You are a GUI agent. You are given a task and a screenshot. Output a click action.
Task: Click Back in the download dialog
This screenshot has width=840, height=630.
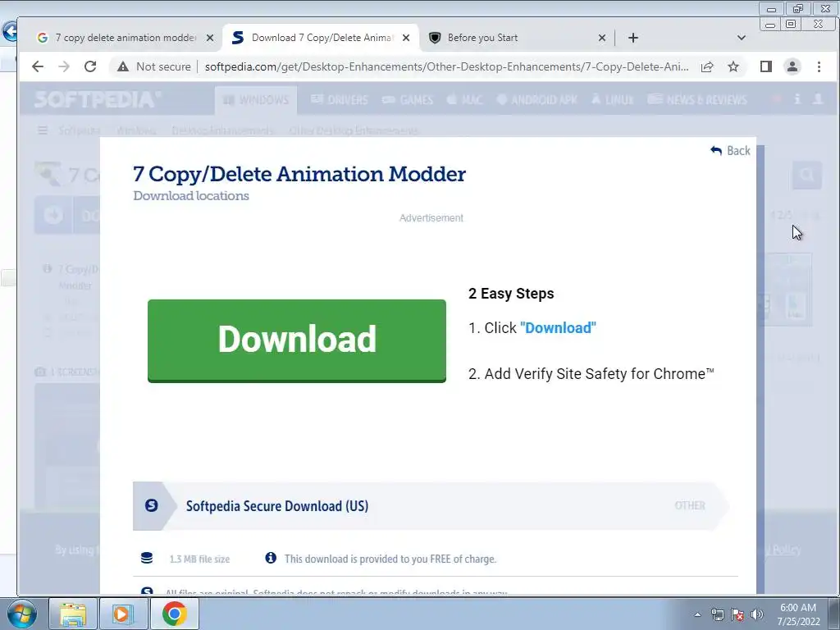pos(730,151)
